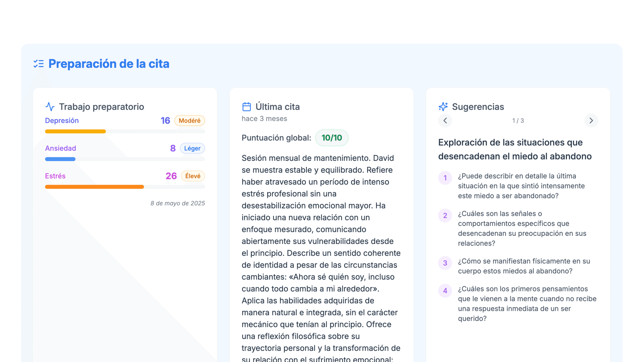Select the Estrés label

pyautogui.click(x=55, y=176)
